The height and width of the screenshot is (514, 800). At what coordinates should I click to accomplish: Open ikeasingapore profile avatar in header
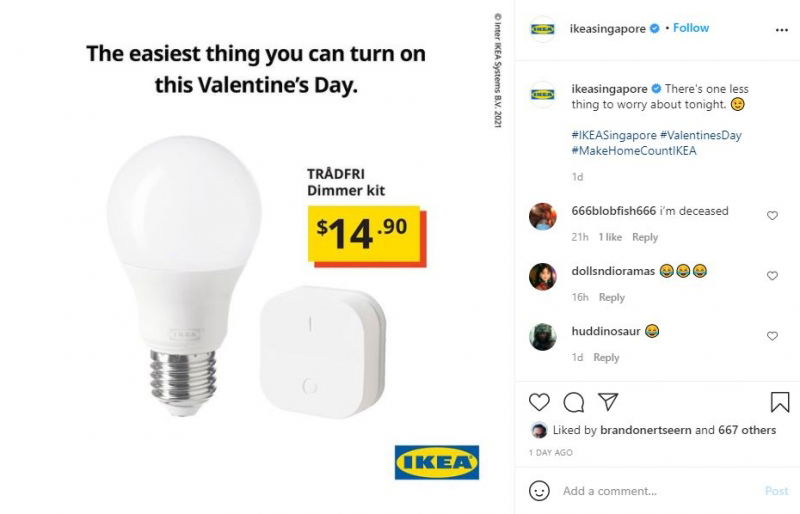click(x=543, y=29)
